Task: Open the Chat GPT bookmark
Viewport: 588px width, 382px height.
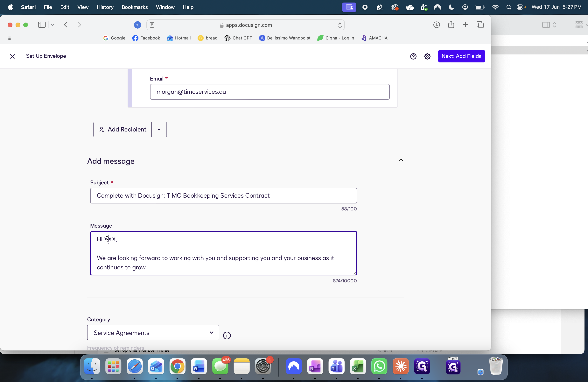Action: [x=238, y=38]
